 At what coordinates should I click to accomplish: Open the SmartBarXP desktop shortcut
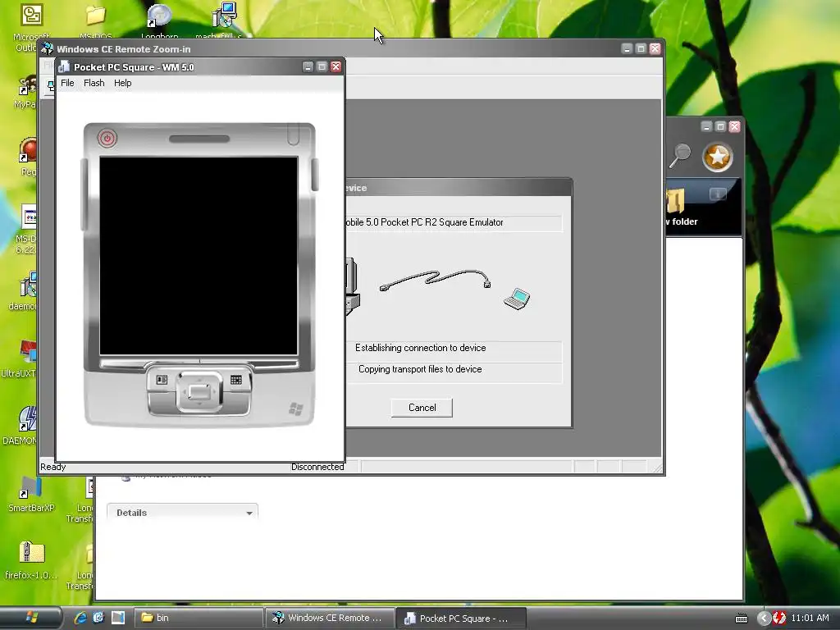coord(30,494)
